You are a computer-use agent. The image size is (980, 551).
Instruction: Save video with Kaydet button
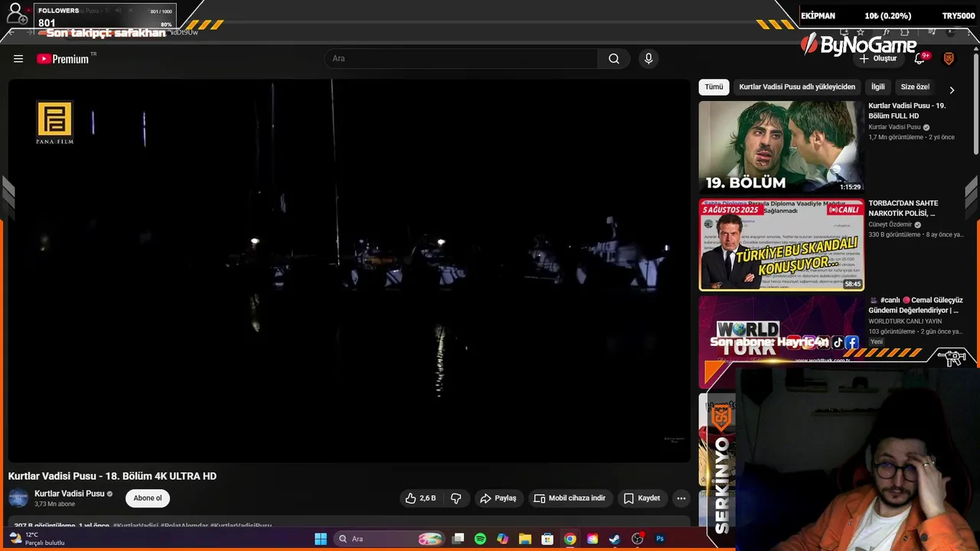[x=642, y=498]
